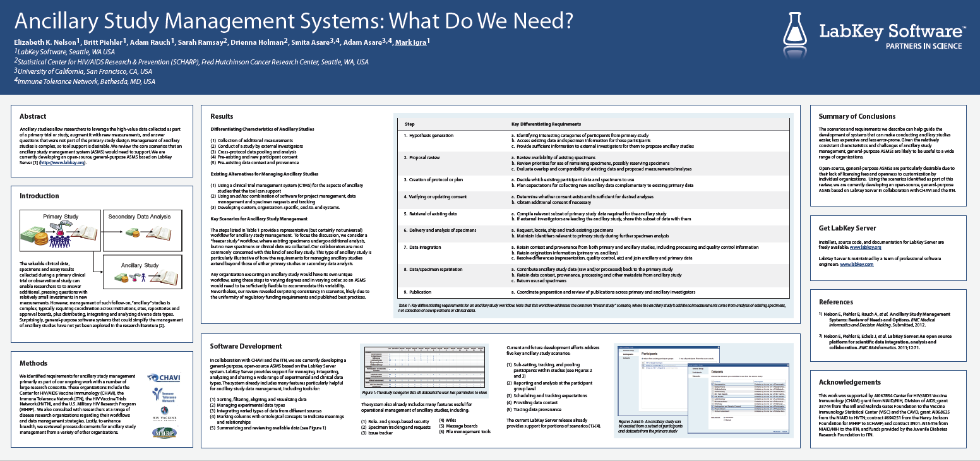Click the 'References' section heading
This screenshot has height=461, width=980.
pyautogui.click(x=836, y=302)
